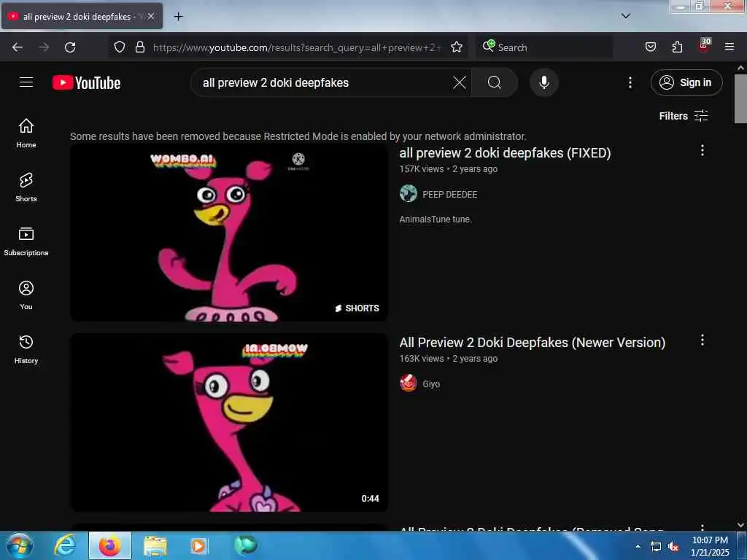Click the Firefox address bar URL
This screenshot has width=747, height=560.
pyautogui.click(x=297, y=47)
